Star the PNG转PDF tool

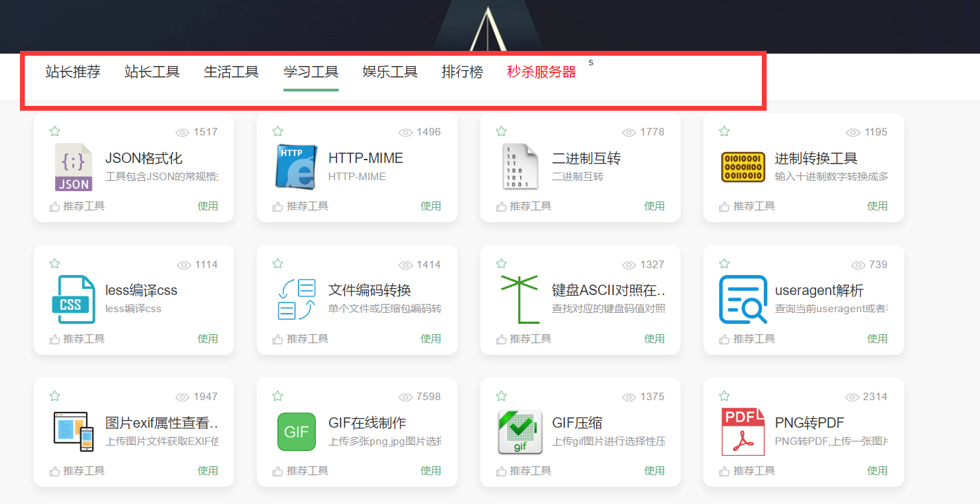[724, 395]
